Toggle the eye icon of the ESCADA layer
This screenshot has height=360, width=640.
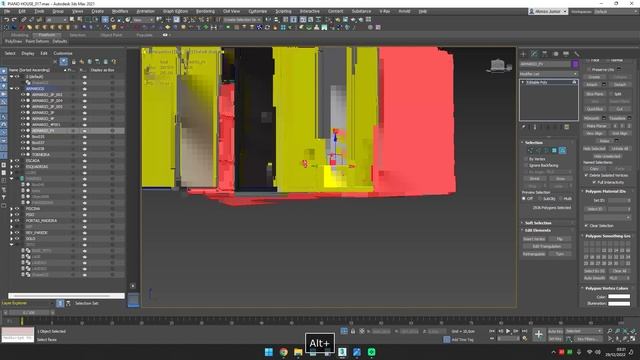coord(17,161)
